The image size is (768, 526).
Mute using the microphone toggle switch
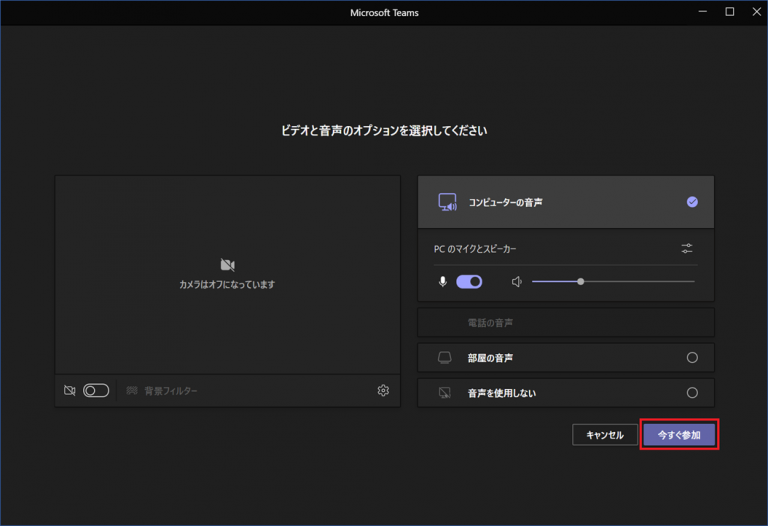click(469, 282)
